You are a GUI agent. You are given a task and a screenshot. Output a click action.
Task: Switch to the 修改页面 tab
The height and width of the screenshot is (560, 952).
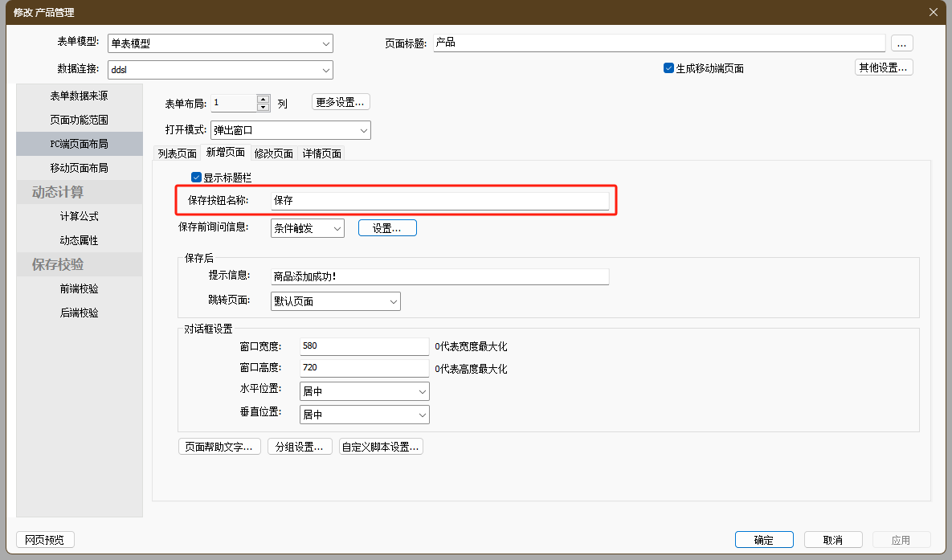[273, 153]
